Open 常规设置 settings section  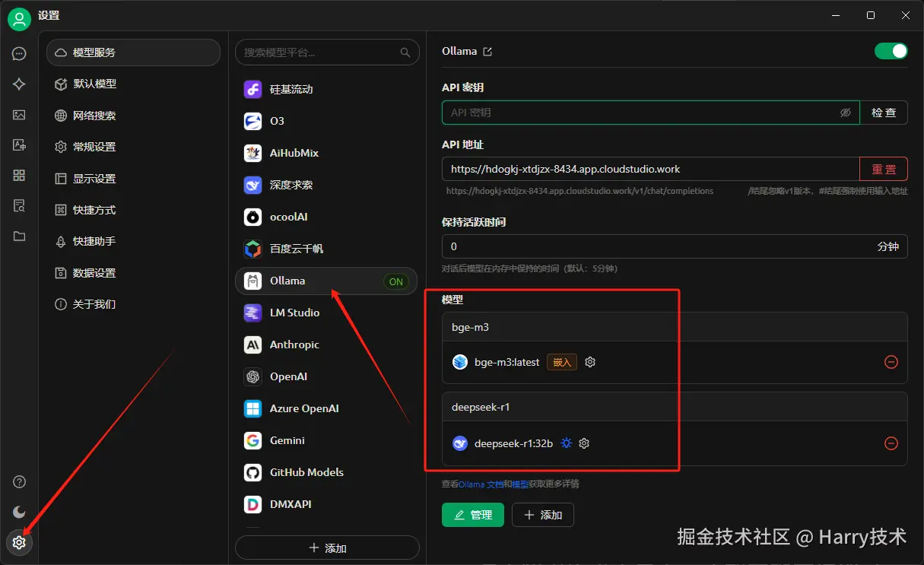click(133, 147)
